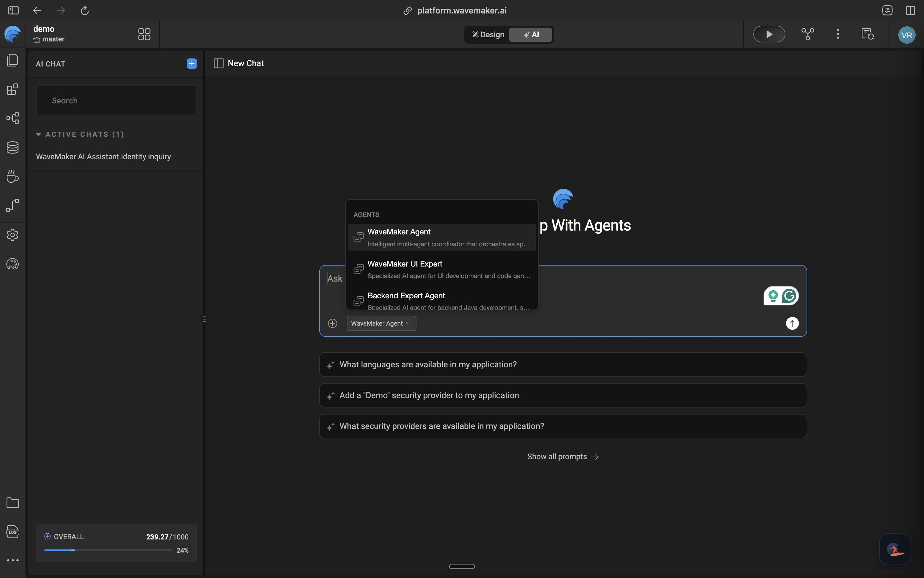Start a new chat with plus button

click(192, 64)
